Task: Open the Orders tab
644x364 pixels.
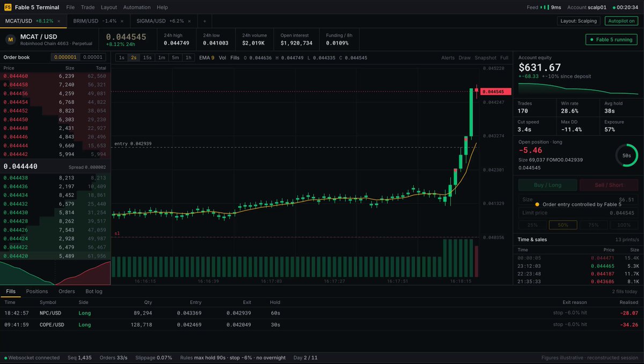Action: point(67,292)
